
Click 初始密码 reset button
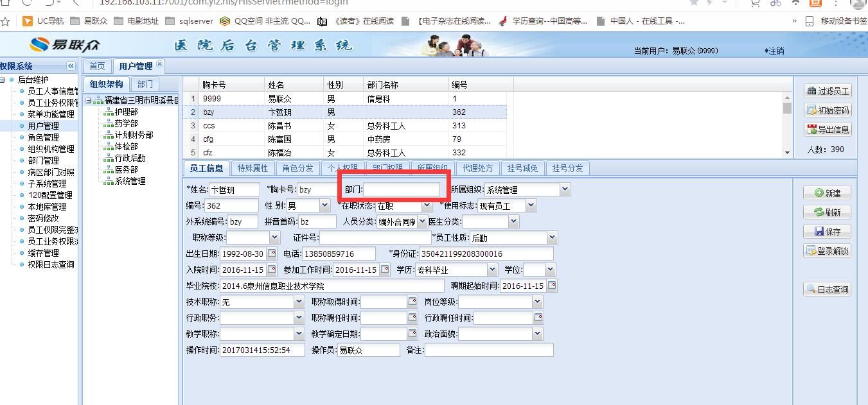click(x=828, y=110)
